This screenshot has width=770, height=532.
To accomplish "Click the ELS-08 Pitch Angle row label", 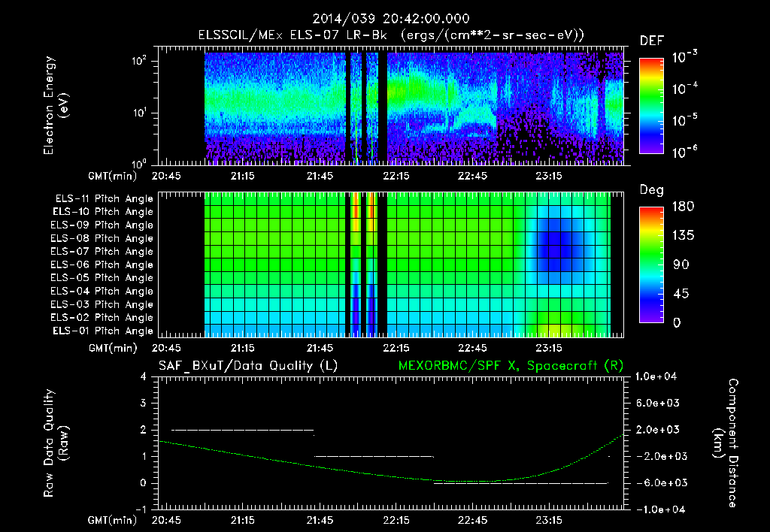I will tap(102, 238).
